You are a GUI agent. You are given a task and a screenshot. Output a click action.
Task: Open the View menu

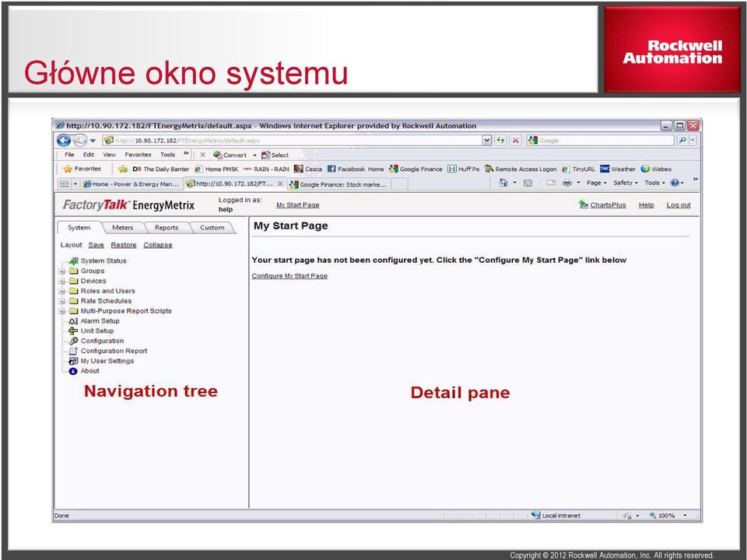[110, 155]
